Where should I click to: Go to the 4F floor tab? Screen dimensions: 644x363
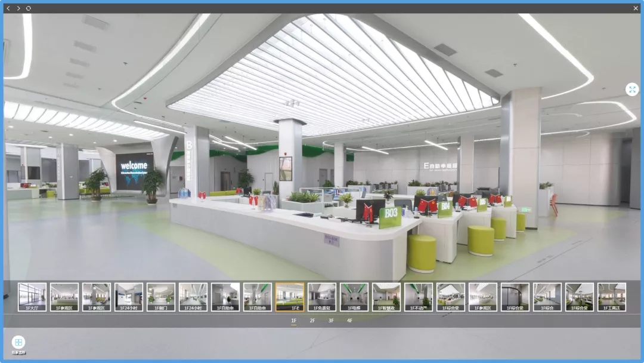click(349, 321)
